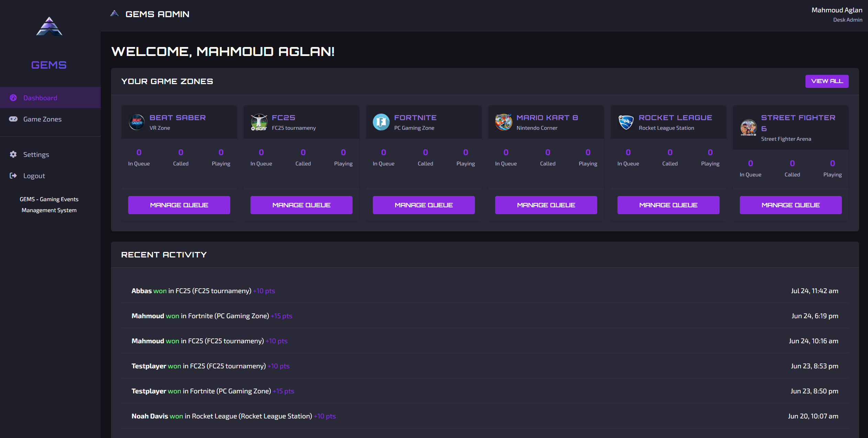The width and height of the screenshot is (868, 438).
Task: Click Abbas won in FC25 activity entry
Action: coord(203,291)
